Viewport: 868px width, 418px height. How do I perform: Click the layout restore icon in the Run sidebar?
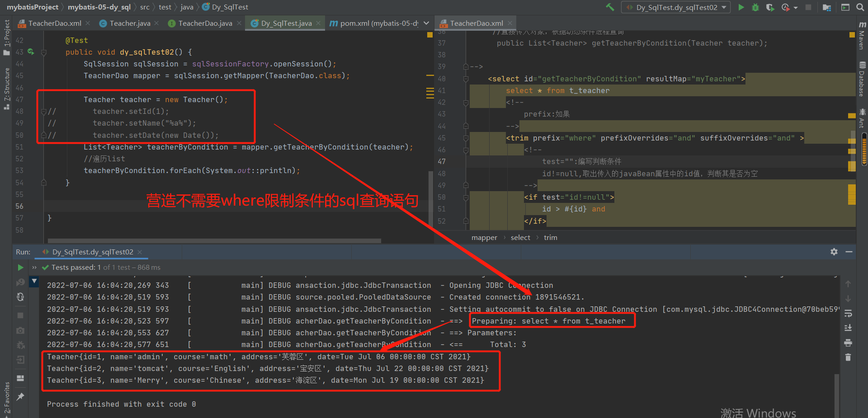20,378
